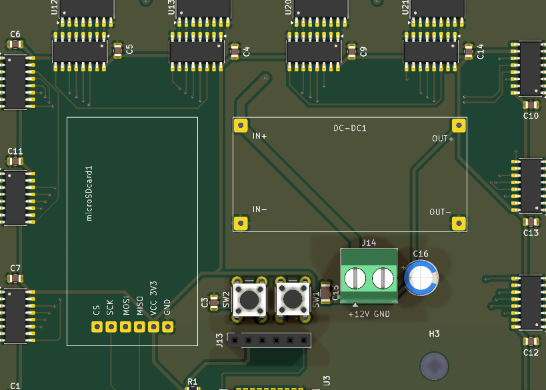Screen dimensions: 546x390
Task: Click the SW2 tactile push button
Action: pos(249,299)
